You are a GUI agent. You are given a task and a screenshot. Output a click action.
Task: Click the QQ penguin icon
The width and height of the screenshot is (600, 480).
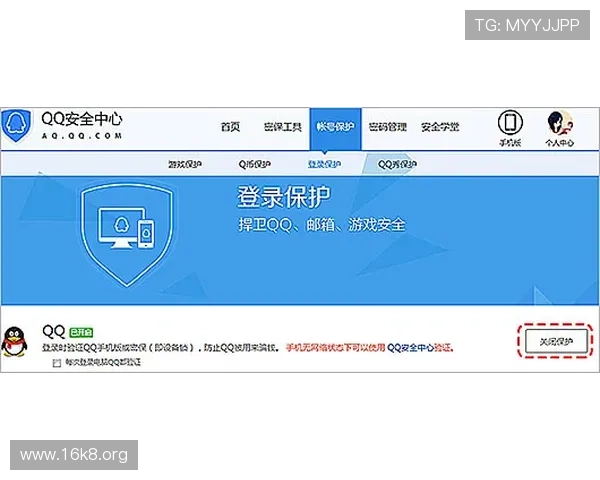click(14, 342)
